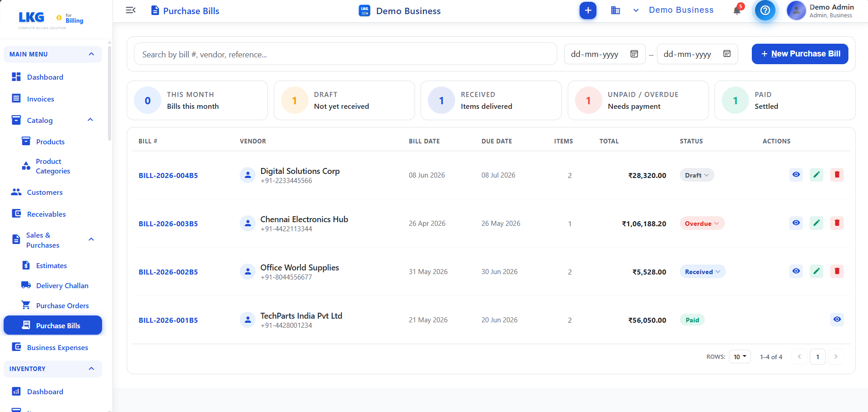Go to the previous page arrow
Screen dimensions: 868x412
coord(799,356)
